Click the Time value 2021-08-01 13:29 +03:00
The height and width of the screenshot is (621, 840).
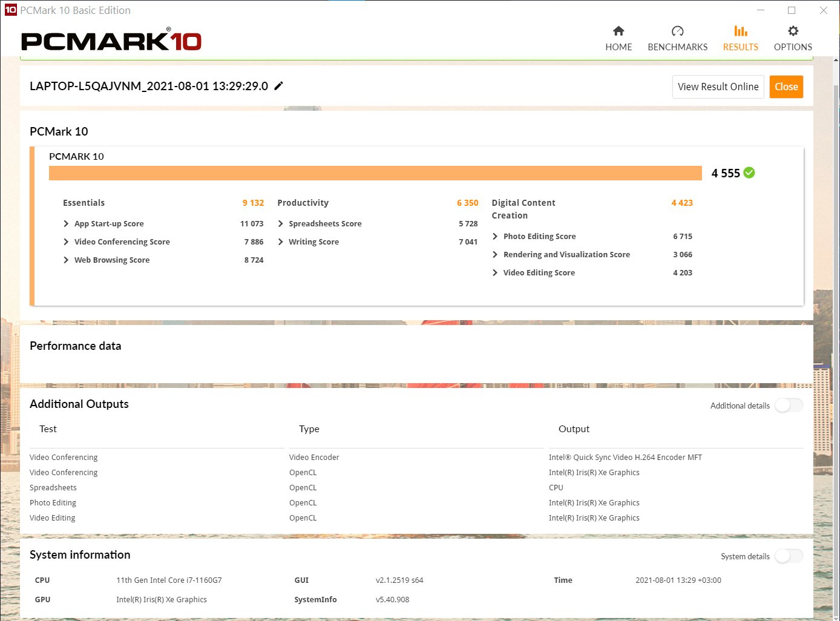point(678,580)
